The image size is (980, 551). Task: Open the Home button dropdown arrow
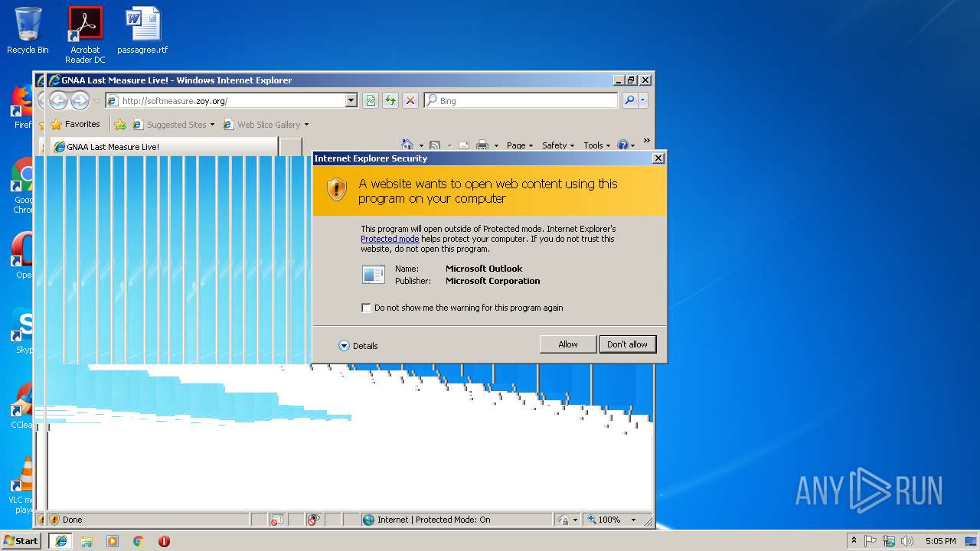coord(421,145)
